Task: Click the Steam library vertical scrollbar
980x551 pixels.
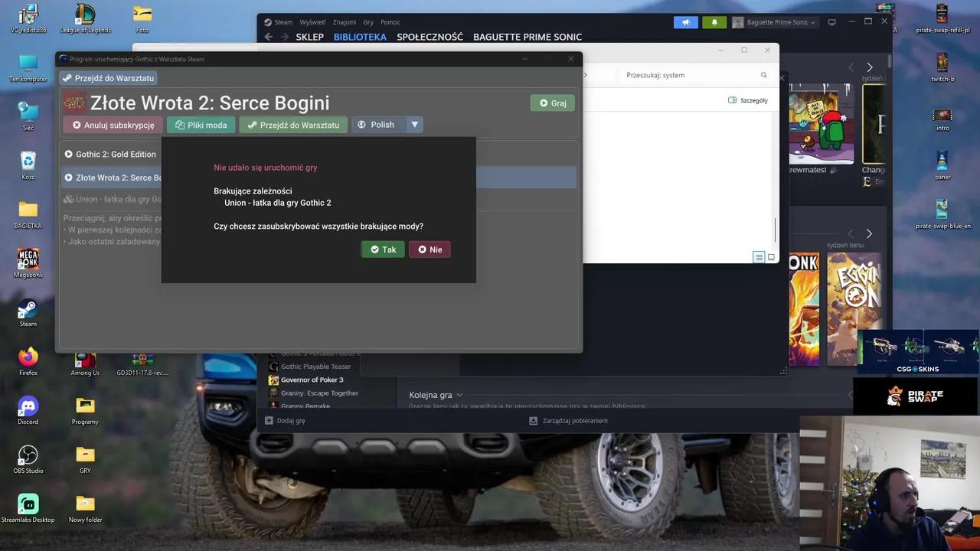Action: 889,61
